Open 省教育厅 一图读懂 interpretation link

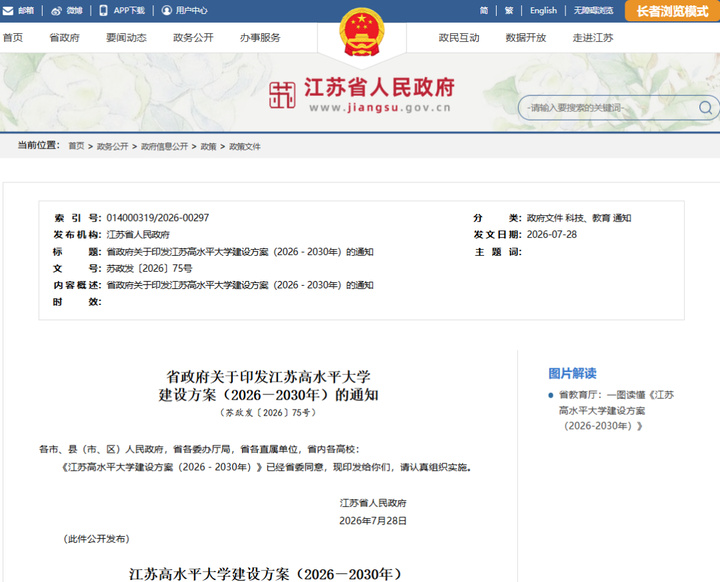point(616,410)
